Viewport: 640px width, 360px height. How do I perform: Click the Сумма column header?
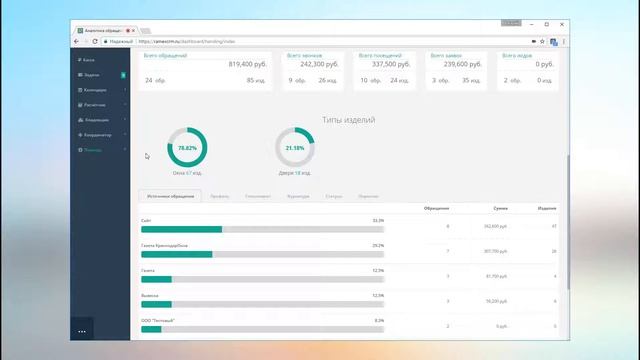coord(500,208)
